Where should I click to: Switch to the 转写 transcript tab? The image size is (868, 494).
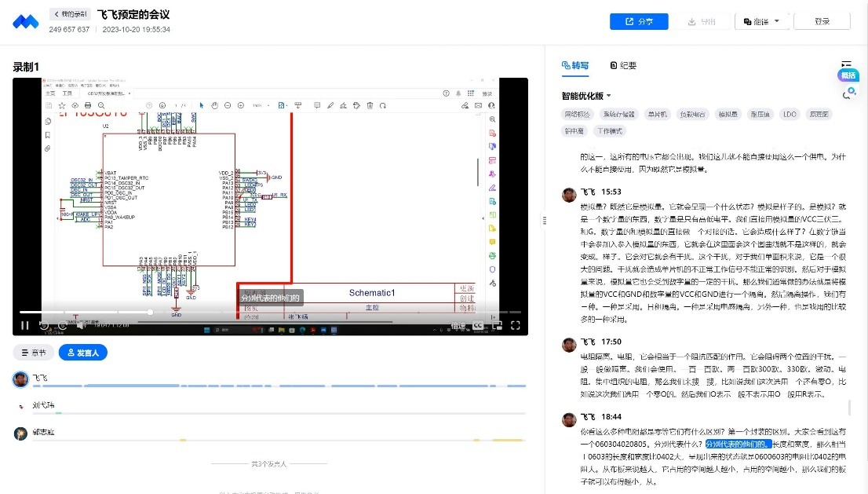tap(575, 66)
